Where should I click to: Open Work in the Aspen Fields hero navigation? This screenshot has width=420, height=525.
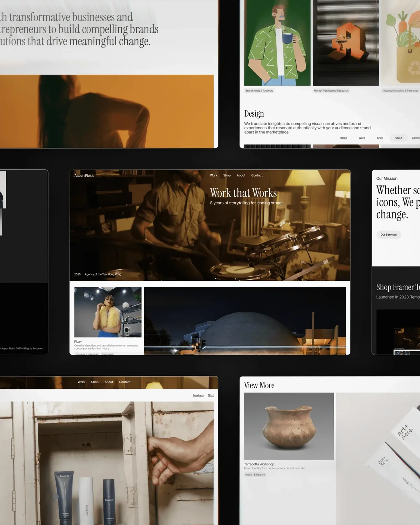click(x=213, y=175)
